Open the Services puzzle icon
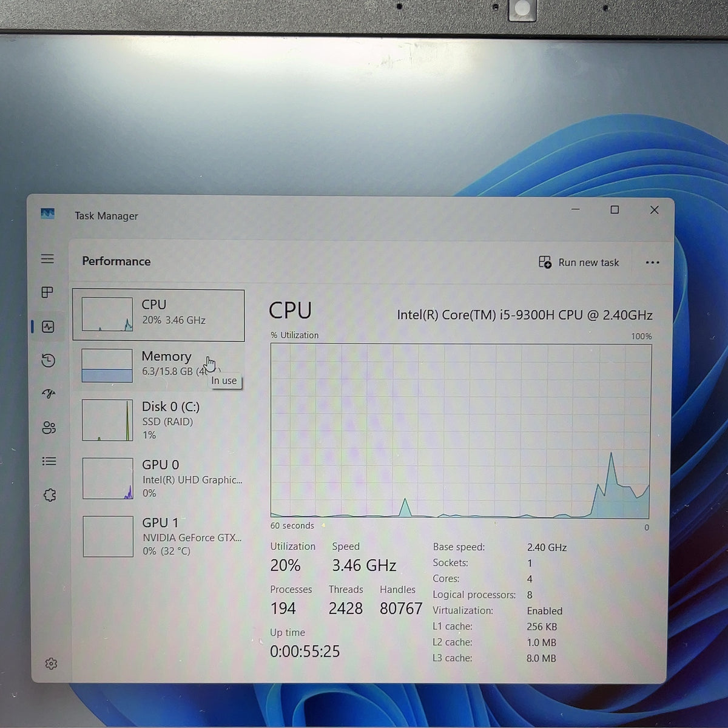This screenshot has width=728, height=728. click(x=50, y=495)
